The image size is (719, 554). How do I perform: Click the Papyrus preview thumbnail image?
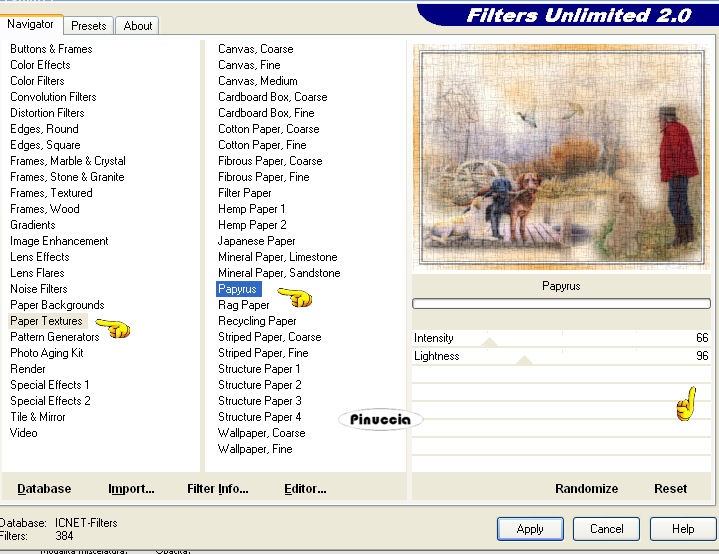click(562, 157)
